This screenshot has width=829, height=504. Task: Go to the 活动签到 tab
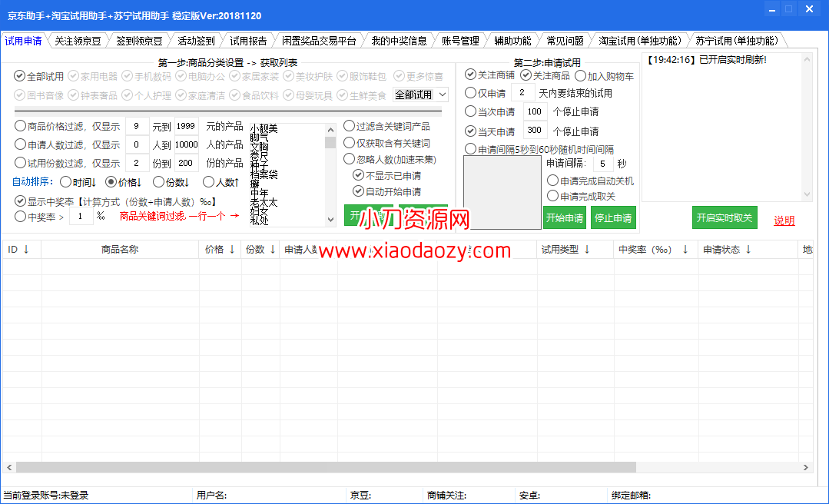click(196, 41)
